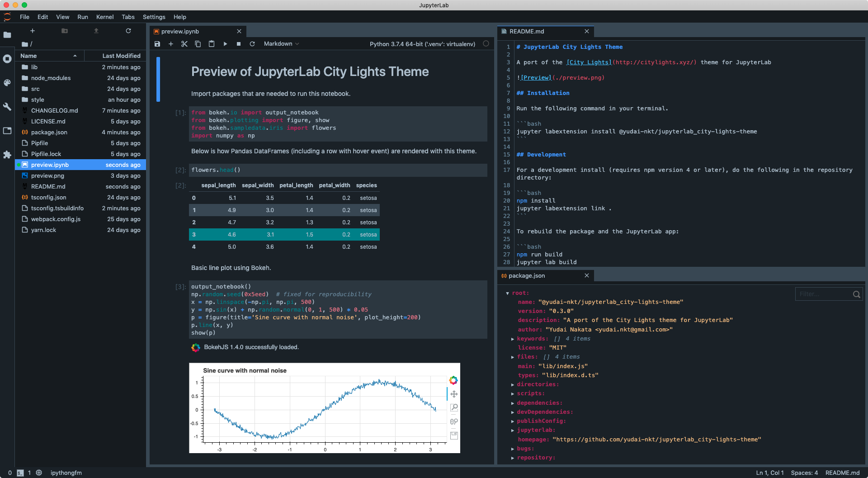
Task: Expand the files node
Action: tap(513, 357)
